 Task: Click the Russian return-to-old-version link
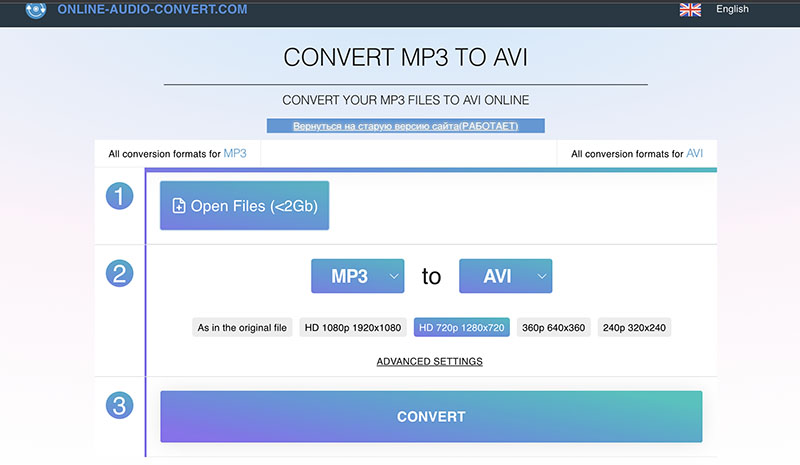point(406,126)
